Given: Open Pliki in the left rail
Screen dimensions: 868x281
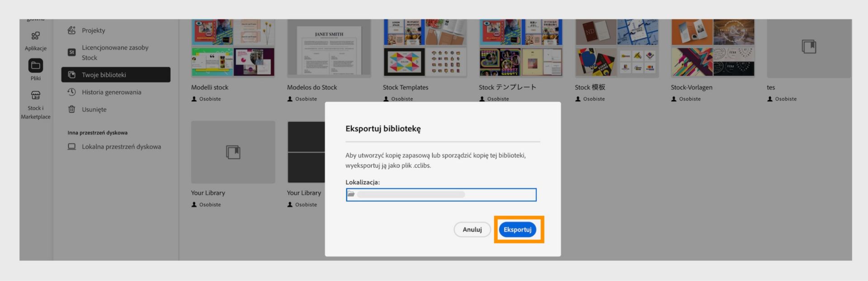Looking at the screenshot, I should (36, 70).
